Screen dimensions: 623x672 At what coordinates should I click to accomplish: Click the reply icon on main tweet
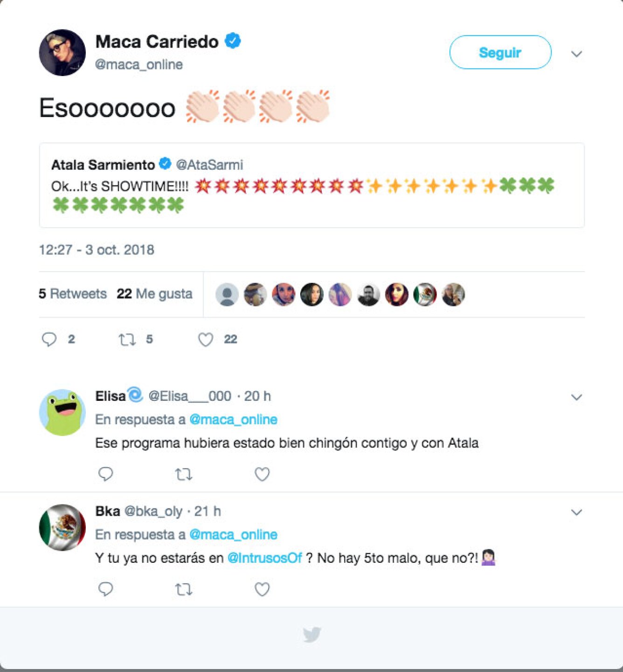(x=49, y=339)
